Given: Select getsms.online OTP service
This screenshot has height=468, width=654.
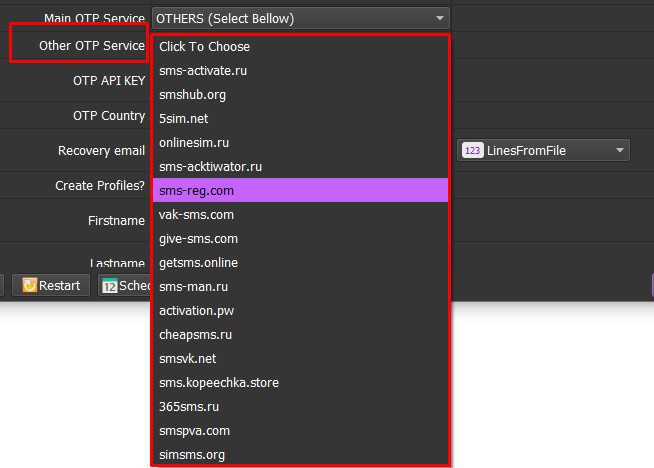Looking at the screenshot, I should pyautogui.click(x=301, y=262).
